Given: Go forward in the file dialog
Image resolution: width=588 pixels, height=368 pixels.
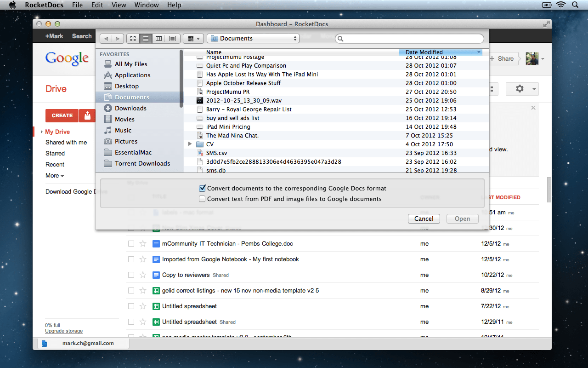Looking at the screenshot, I should point(118,39).
